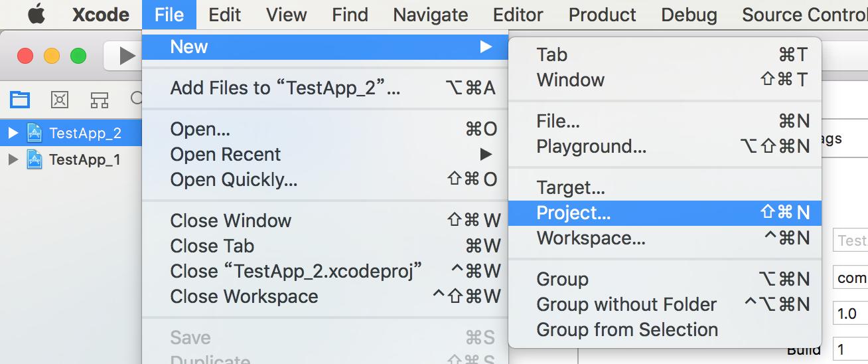Expand the TestApp_2 project disclosure triangle
Viewport: 868px width, 364px height.
pyautogui.click(x=13, y=134)
